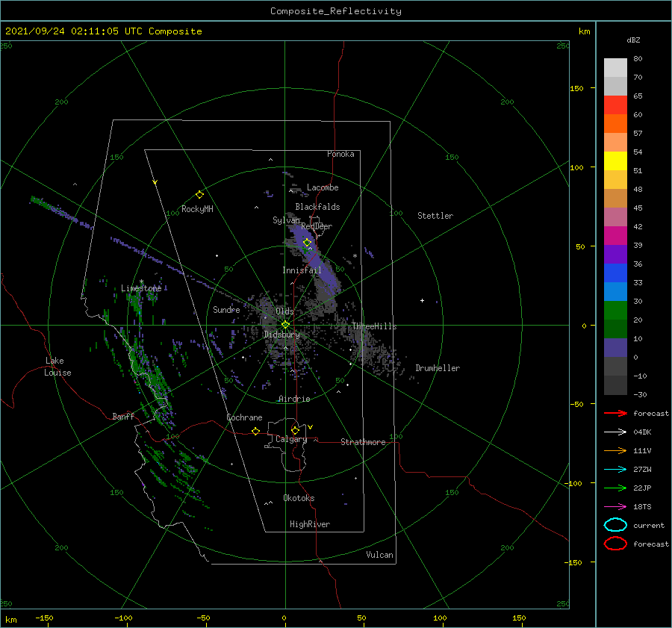Image resolution: width=672 pixels, height=628 pixels.
Task: Click the yellow diamond at the radar center
Action: pyautogui.click(x=285, y=325)
